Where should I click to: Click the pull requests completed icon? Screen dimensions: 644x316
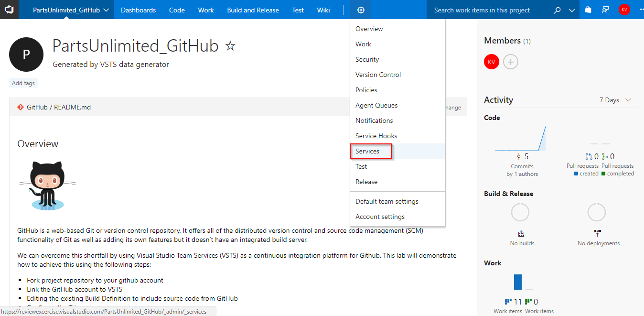605,156
